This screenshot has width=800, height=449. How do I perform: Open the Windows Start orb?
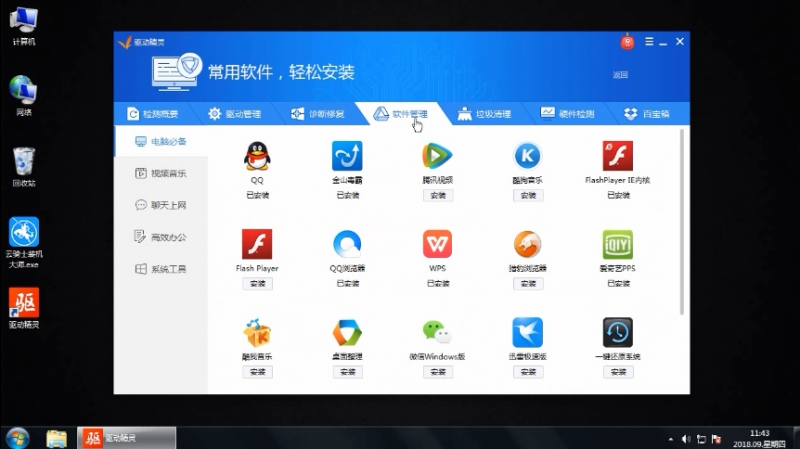[x=17, y=438]
